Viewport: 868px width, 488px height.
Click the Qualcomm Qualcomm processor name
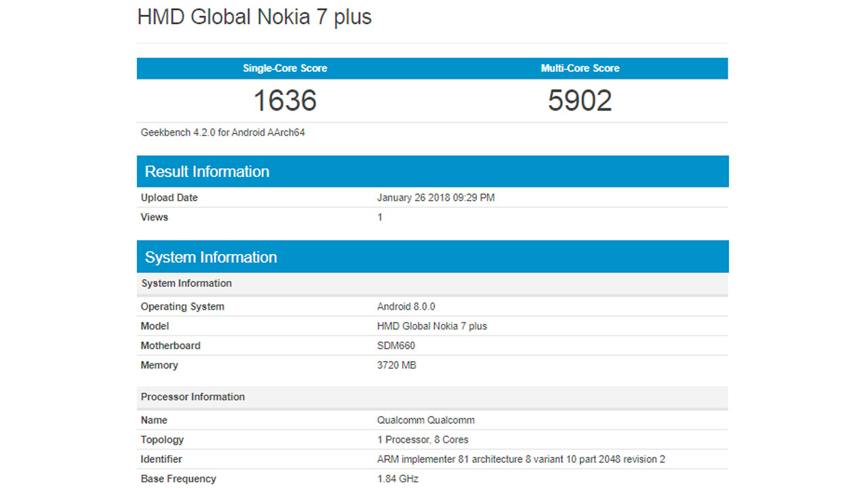click(426, 420)
